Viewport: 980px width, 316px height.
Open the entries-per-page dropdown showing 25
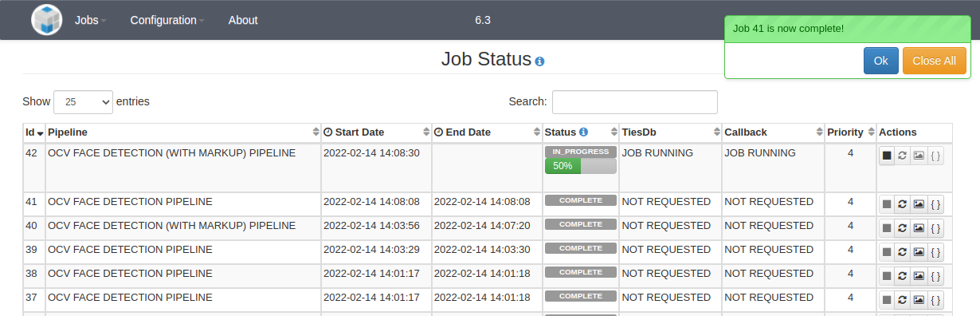(84, 102)
